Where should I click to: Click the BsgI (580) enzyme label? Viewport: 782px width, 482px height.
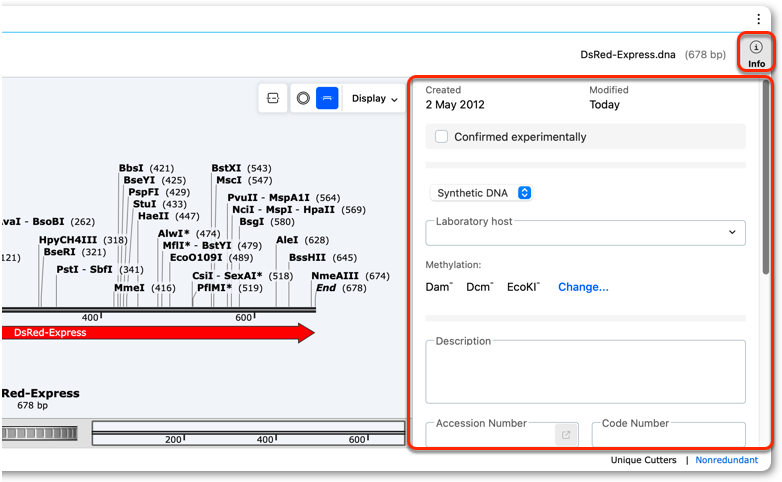pos(267,222)
